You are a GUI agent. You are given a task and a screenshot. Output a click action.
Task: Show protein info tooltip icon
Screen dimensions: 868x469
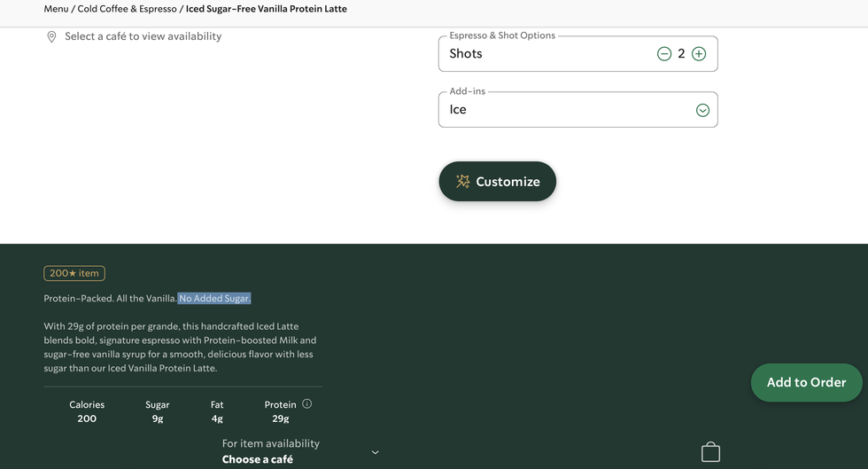(307, 404)
